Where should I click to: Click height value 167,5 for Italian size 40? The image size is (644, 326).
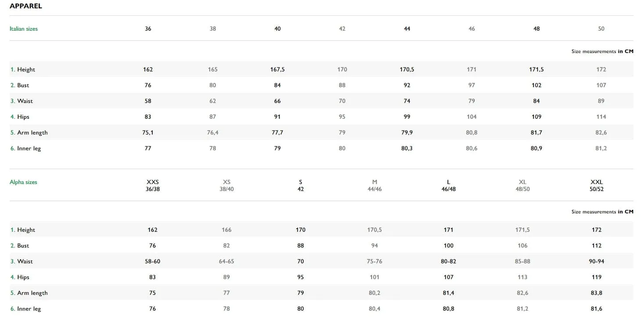[277, 69]
